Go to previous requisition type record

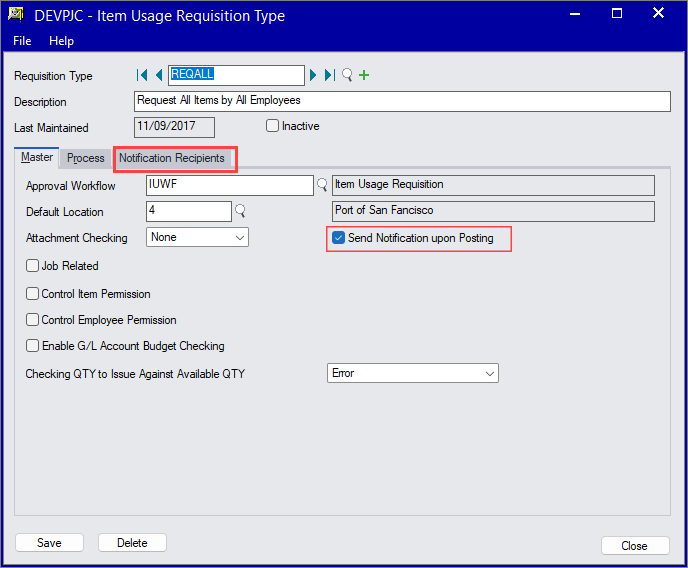[159, 75]
